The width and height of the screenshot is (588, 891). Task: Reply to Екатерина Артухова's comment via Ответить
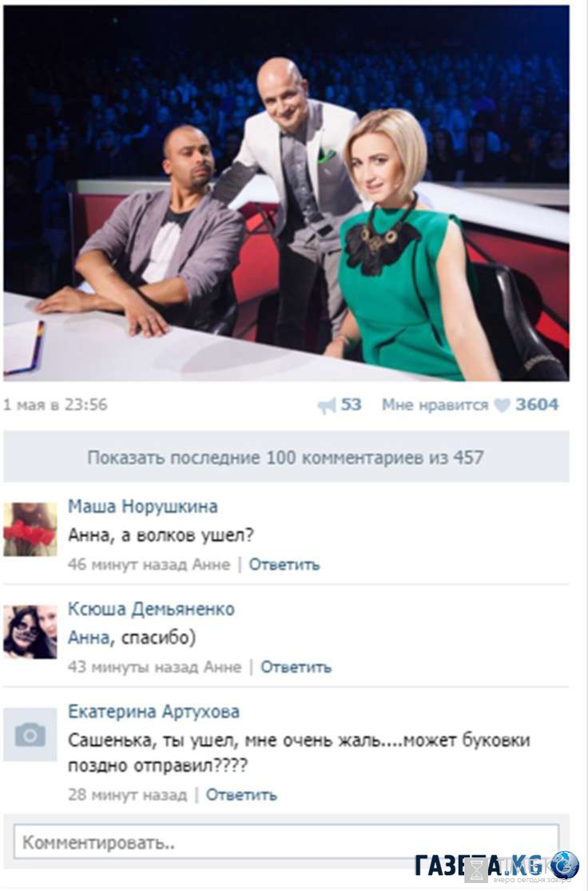241,795
